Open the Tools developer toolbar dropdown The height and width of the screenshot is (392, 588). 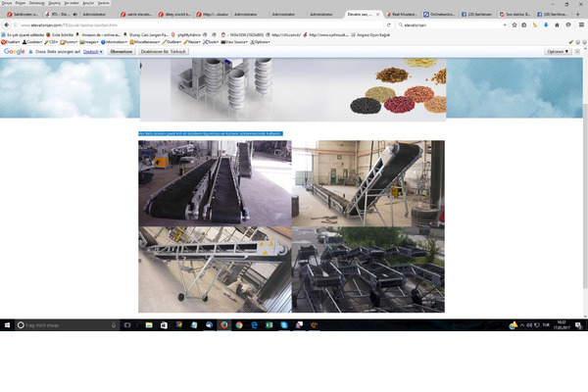point(211,42)
